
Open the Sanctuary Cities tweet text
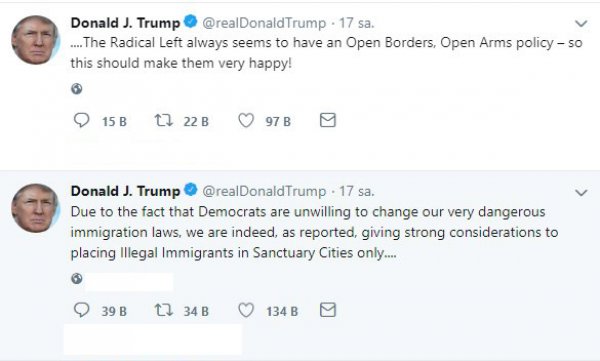point(314,232)
